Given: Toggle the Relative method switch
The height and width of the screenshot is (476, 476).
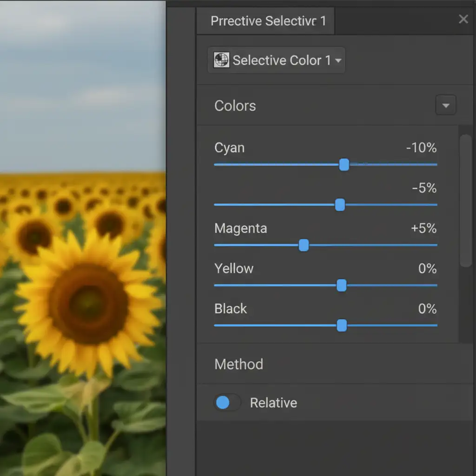Looking at the screenshot, I should [227, 403].
